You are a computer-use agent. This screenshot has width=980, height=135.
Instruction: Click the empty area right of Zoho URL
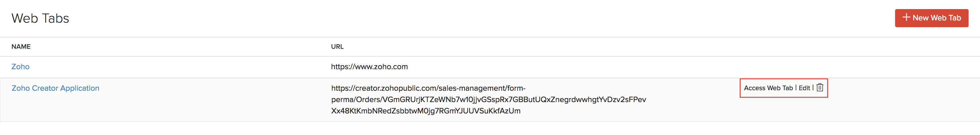[609, 67]
